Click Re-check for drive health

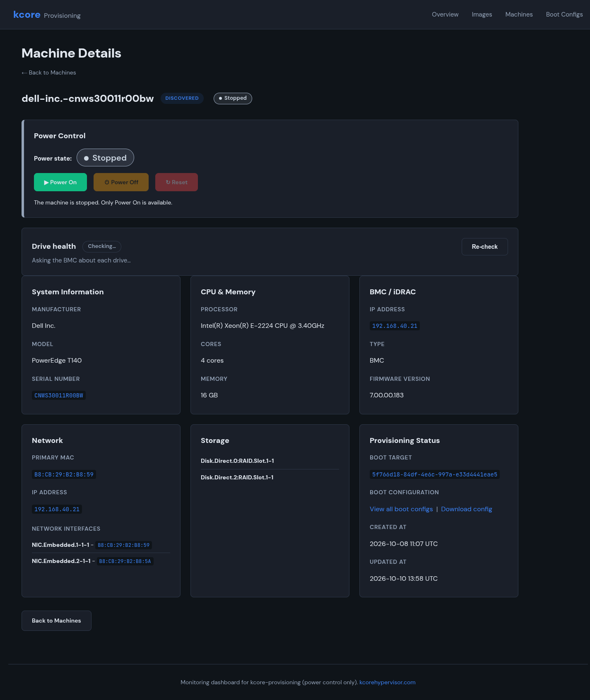[x=484, y=247]
